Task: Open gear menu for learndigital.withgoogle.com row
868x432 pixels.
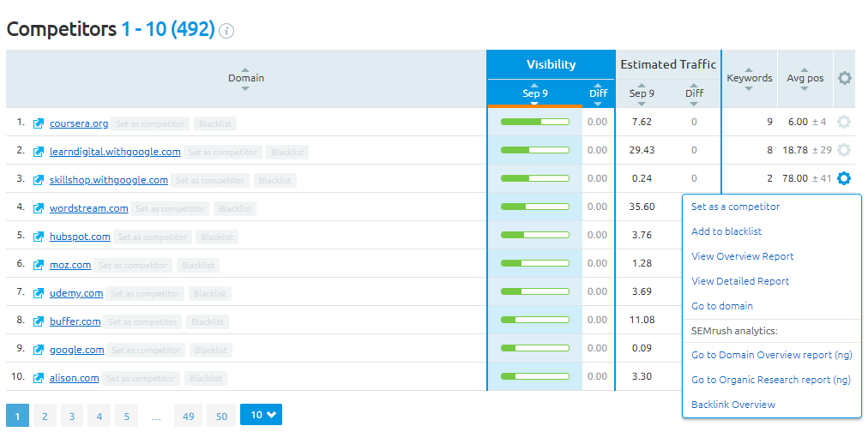Action: pyautogui.click(x=844, y=150)
